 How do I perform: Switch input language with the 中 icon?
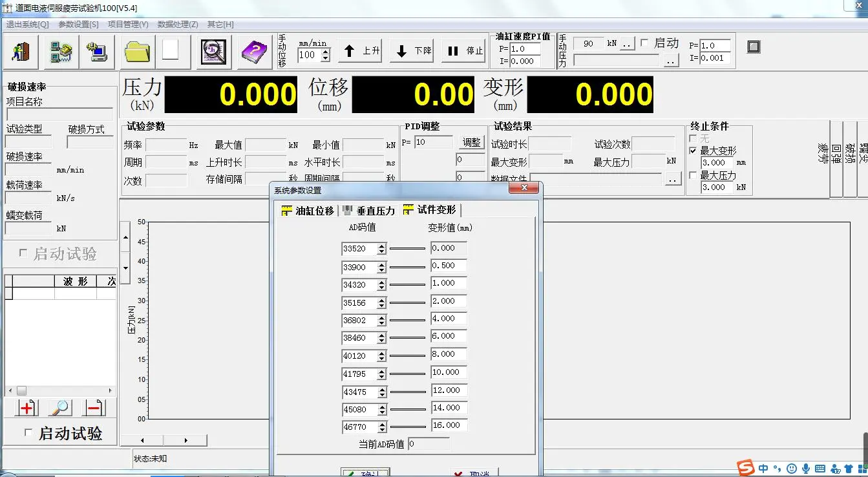tap(764, 469)
